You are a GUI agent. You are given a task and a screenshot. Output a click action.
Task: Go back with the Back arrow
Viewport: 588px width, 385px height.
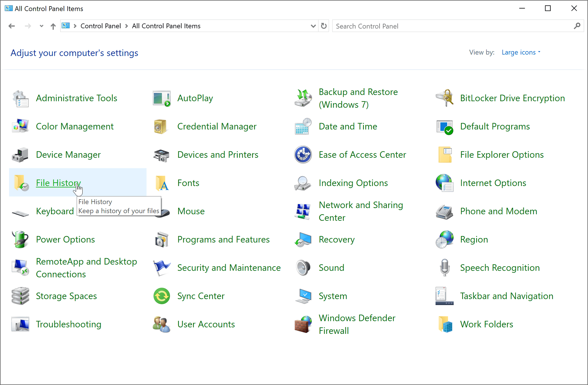pyautogui.click(x=12, y=26)
